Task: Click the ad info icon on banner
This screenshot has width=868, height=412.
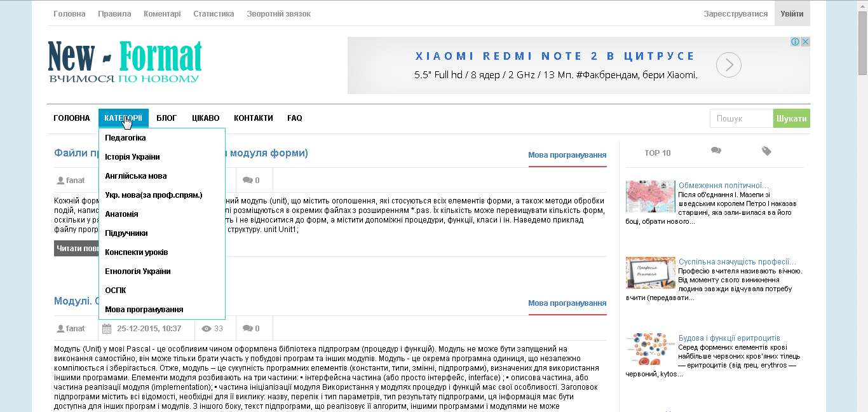Action: [795, 42]
